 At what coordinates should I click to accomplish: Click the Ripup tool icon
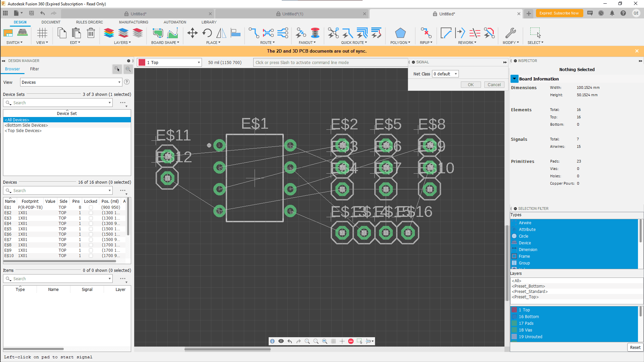coord(426,33)
